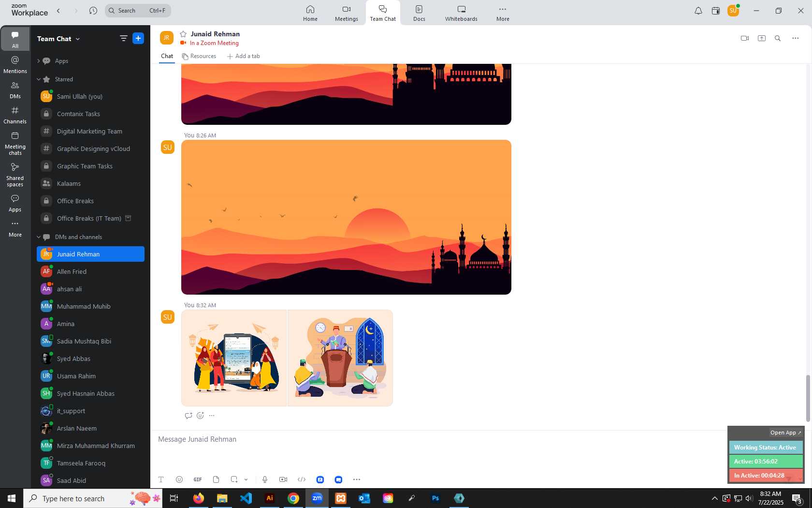Screen dimensions: 812x508
Task: Add emoji reaction to last message
Action: [x=200, y=416]
